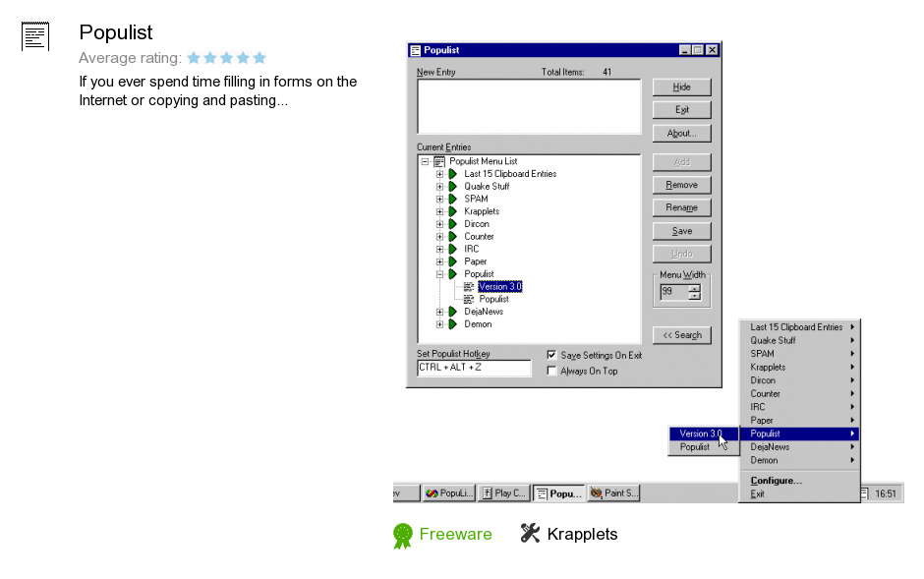Image resolution: width=924 pixels, height=579 pixels.
Task: Click the Krapplets developer tools icon
Action: [530, 533]
